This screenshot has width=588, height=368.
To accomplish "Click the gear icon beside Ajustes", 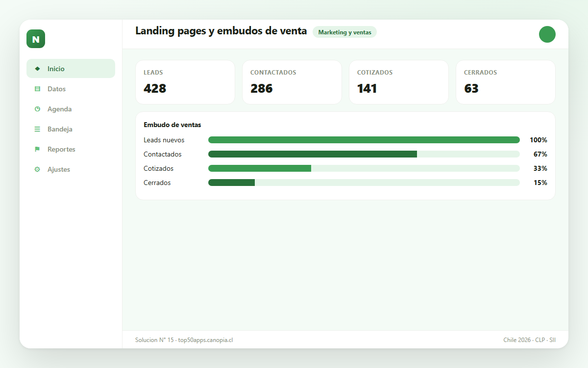I will point(37,169).
